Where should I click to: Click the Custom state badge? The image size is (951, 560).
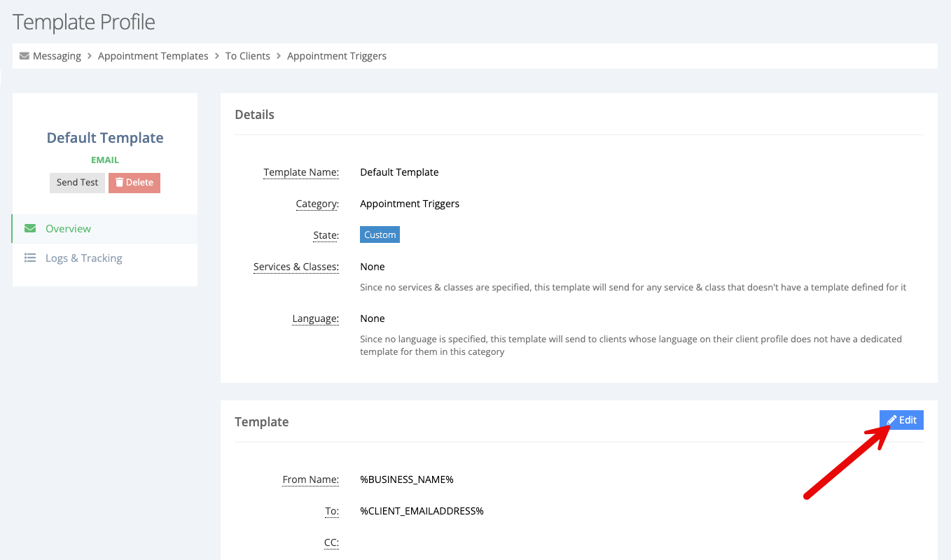[x=380, y=235]
